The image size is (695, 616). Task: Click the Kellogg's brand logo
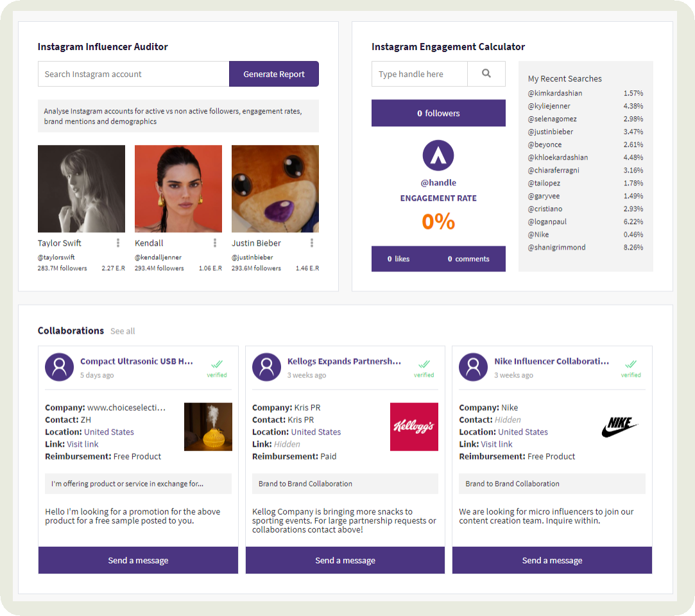click(414, 427)
